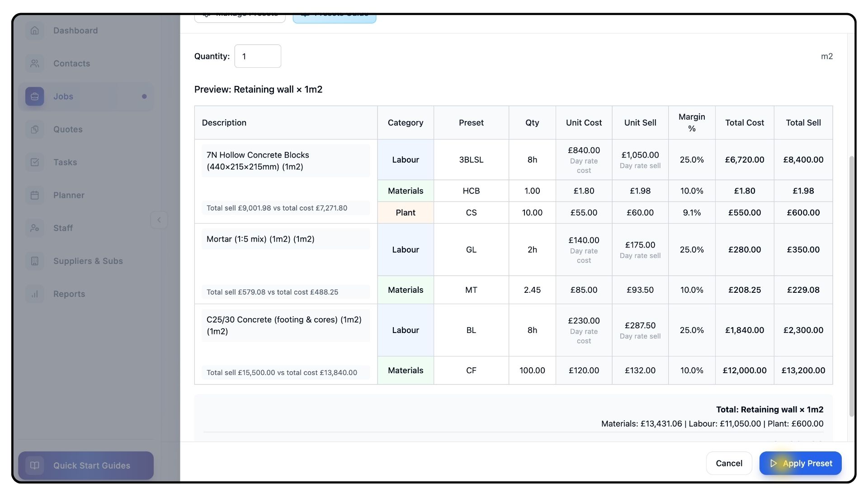Click the Dashboard home icon
The image size is (868, 488).
tap(35, 31)
